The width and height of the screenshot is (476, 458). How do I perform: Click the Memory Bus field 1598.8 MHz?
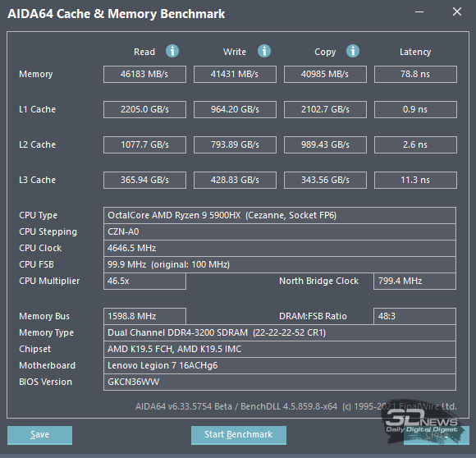144,316
